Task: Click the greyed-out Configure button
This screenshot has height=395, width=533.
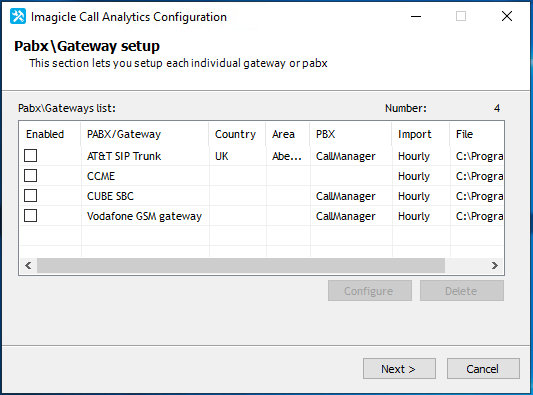Action: point(370,291)
